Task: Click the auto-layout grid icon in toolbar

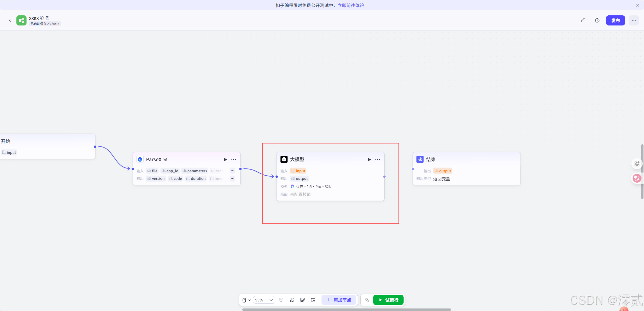Action: pyautogui.click(x=291, y=300)
